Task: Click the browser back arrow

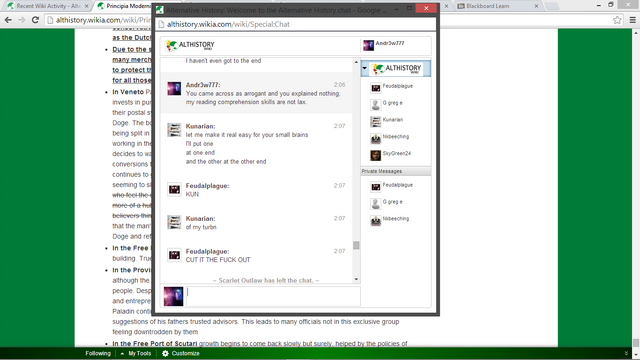Action: pyautogui.click(x=8, y=20)
